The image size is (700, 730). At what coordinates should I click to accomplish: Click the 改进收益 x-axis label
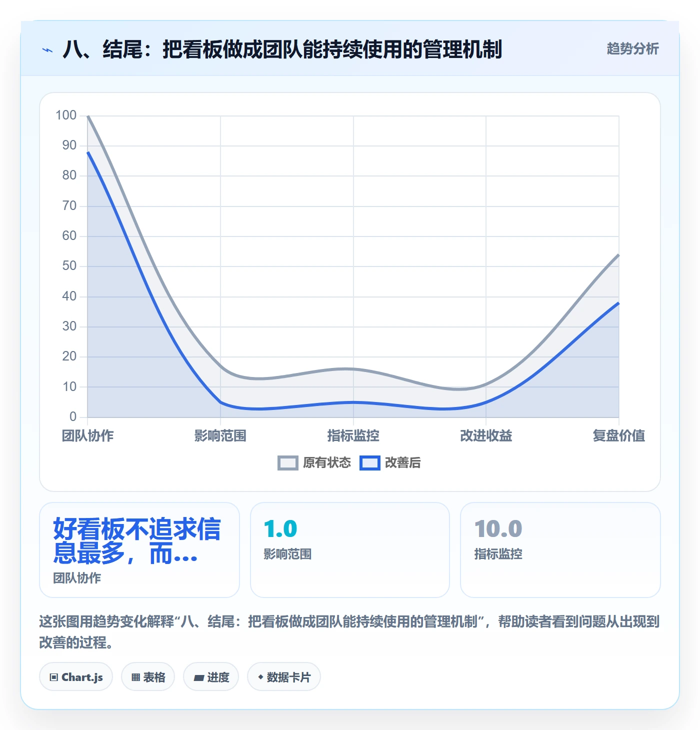pos(486,436)
